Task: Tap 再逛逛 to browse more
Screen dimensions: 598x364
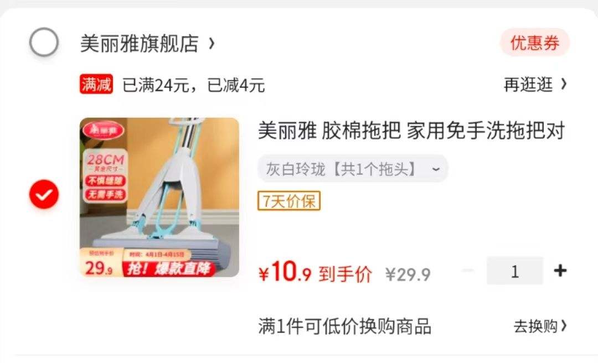Action: (x=528, y=84)
